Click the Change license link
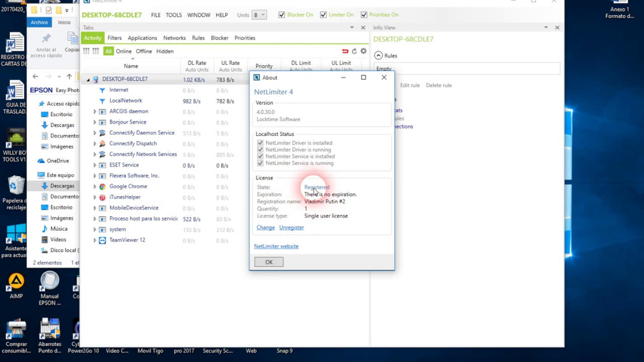 coord(266,228)
